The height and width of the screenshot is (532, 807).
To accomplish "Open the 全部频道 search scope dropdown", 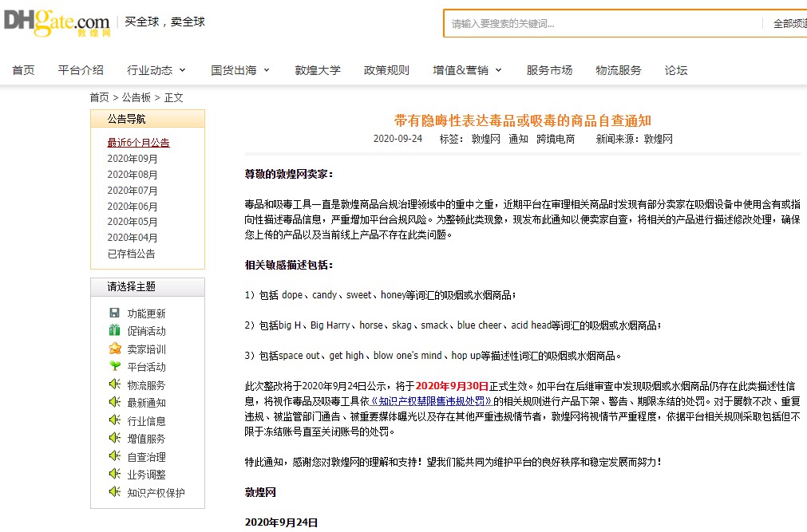I will [789, 24].
